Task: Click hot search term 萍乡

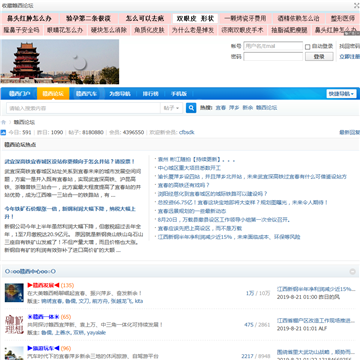Action: point(234,108)
